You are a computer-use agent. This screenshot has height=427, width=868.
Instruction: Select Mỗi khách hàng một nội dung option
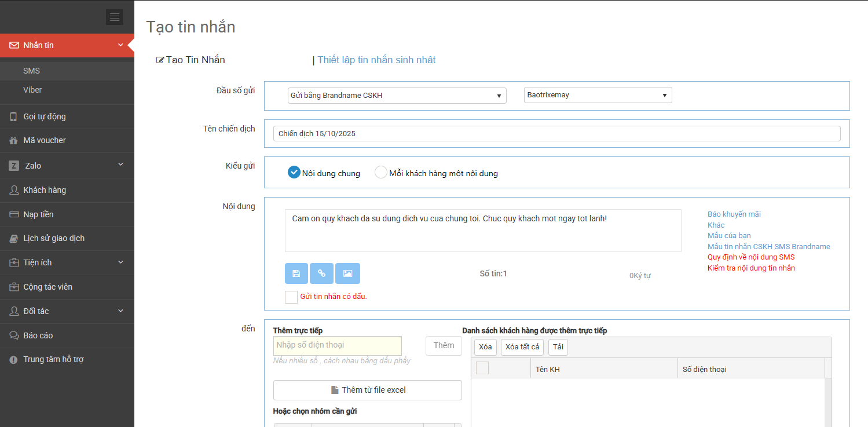381,173
